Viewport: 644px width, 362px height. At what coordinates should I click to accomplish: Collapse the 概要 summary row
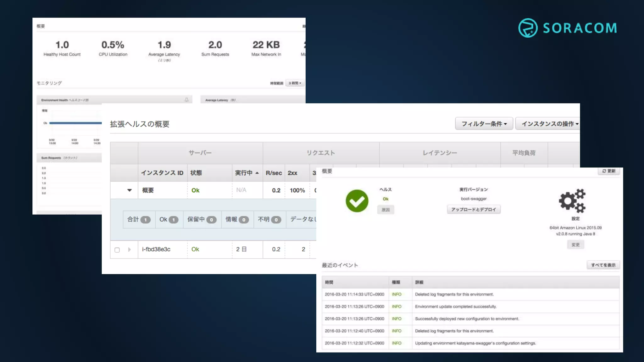click(129, 190)
